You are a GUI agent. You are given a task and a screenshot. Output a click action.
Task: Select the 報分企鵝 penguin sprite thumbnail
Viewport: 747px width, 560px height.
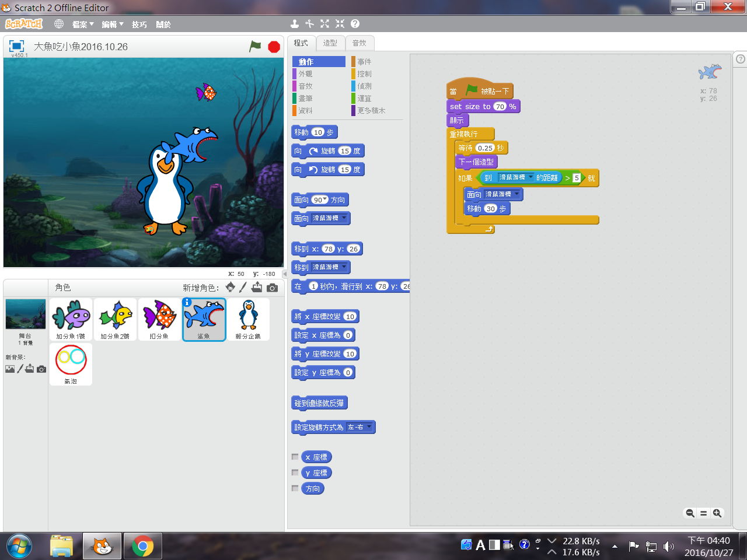[x=249, y=318]
